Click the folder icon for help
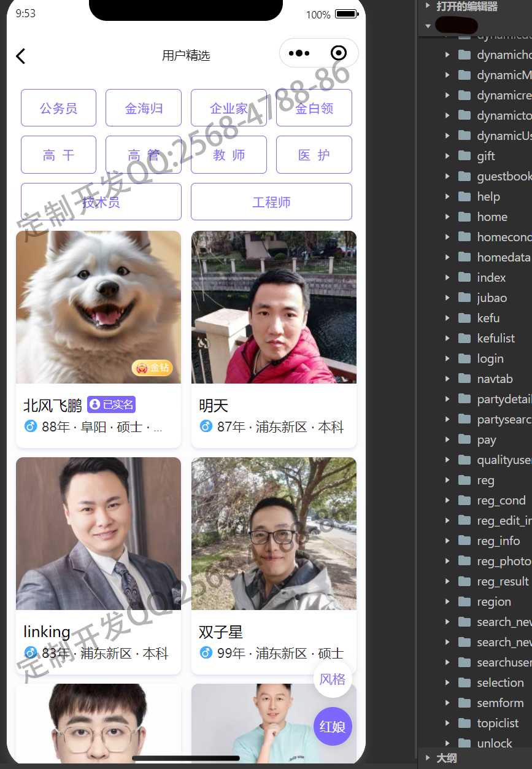 (465, 196)
